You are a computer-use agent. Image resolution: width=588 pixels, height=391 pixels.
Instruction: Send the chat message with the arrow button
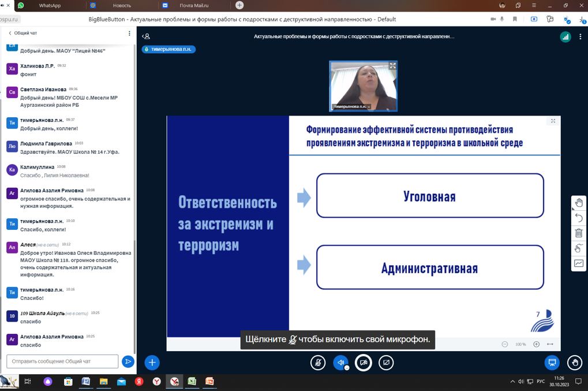[x=128, y=362]
